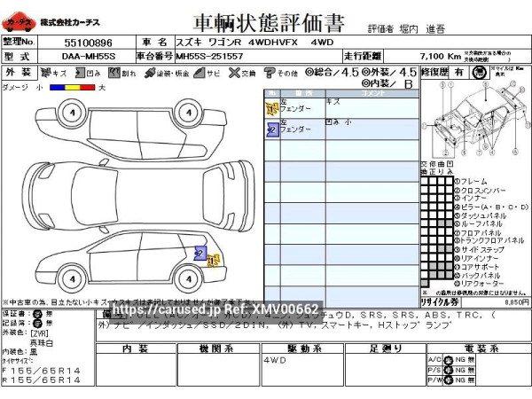Click the top-down car body diagram
The width and height of the screenshot is (532, 399).
pos(139,197)
